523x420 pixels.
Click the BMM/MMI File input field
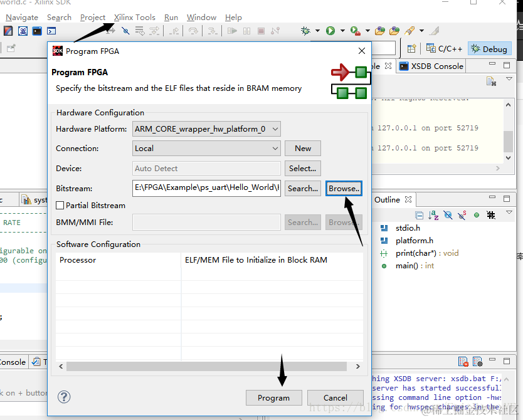pyautogui.click(x=206, y=222)
